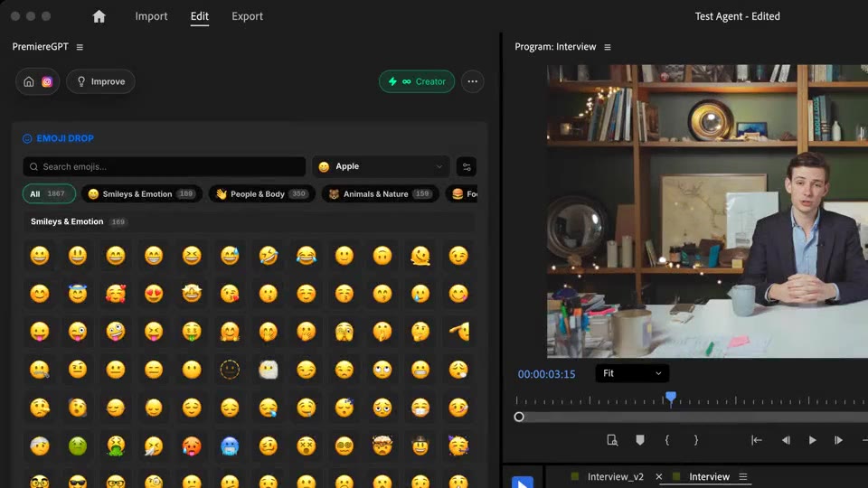This screenshot has width=868, height=488.
Task: Pick the medical mask face emoji
Action: tap(420, 408)
